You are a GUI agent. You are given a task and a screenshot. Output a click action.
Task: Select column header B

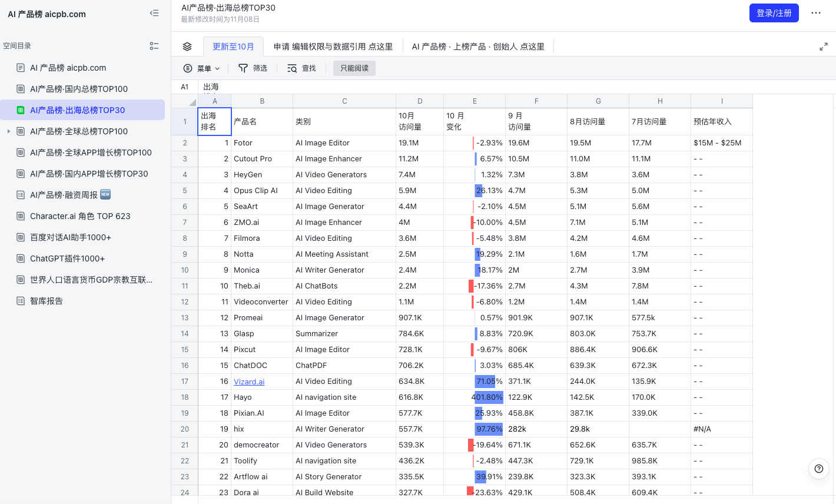[x=262, y=101]
